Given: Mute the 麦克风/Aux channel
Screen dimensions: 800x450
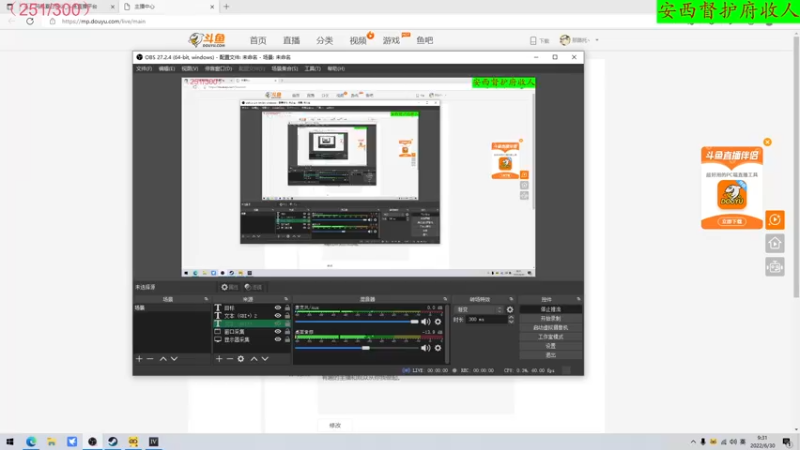Looking at the screenshot, I should pos(426,321).
